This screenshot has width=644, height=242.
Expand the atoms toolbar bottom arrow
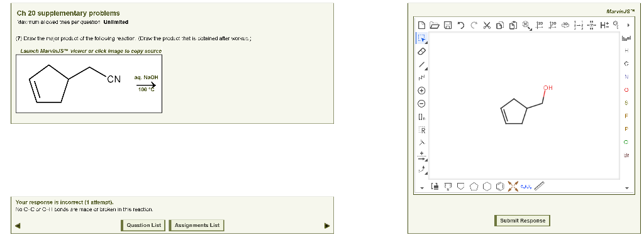626,188
